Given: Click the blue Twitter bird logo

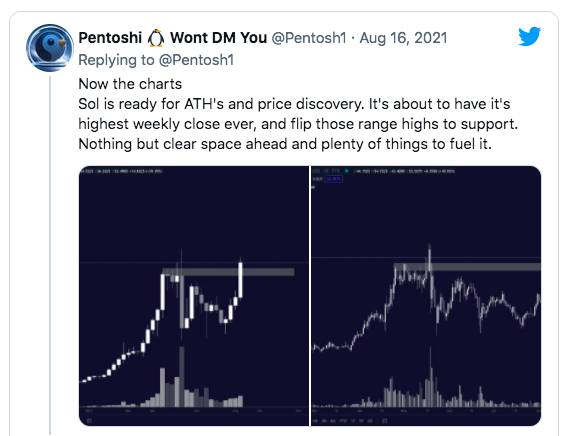Looking at the screenshot, I should [x=529, y=37].
